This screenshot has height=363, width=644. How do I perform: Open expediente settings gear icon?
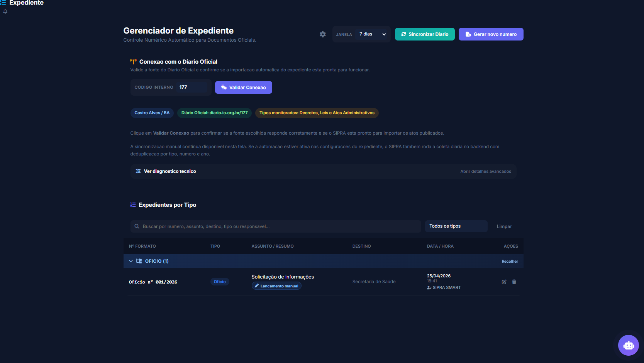click(x=323, y=34)
